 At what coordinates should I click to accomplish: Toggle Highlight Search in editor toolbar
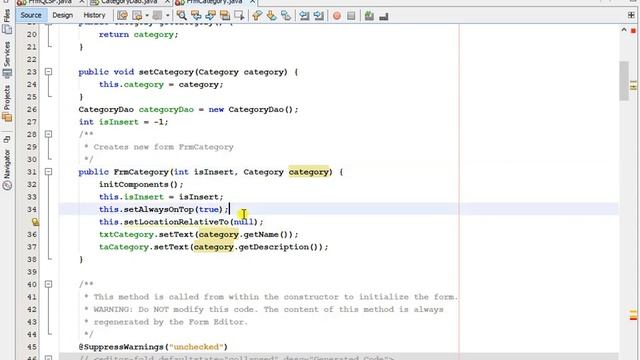pyautogui.click(x=225, y=16)
